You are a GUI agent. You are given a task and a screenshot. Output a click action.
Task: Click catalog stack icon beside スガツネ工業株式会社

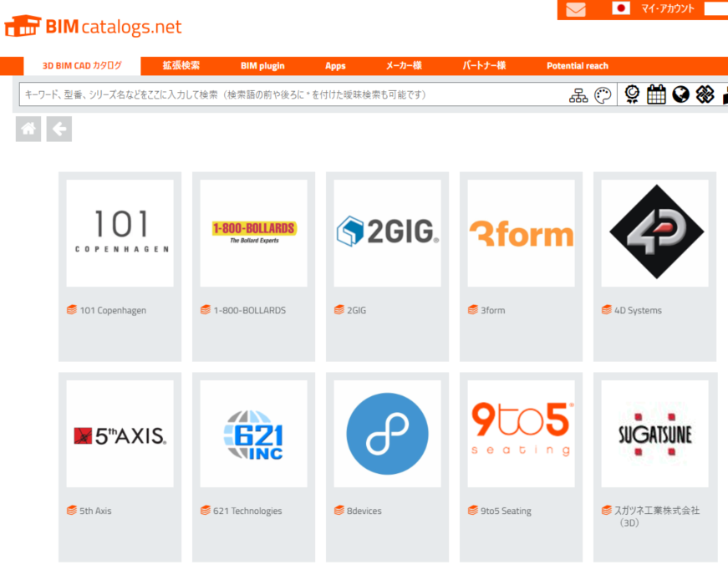tap(606, 510)
